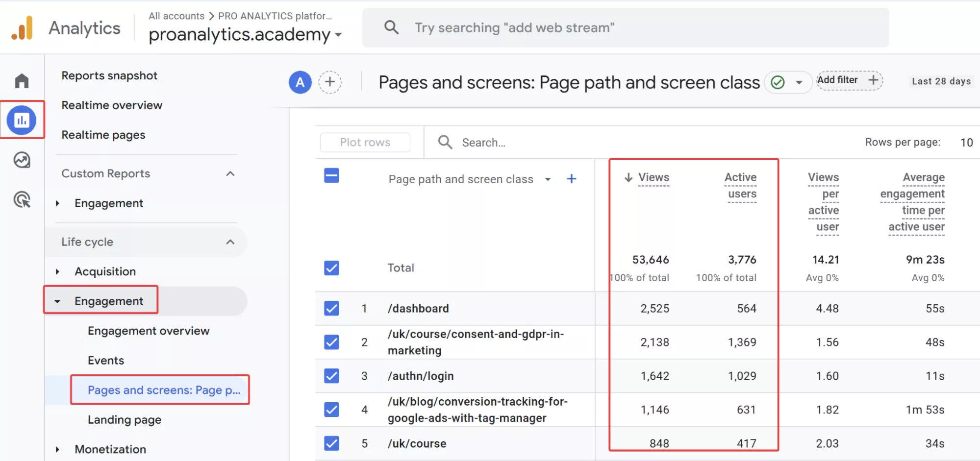Viewport: 980px width, 461px height.
Task: Click the 14.21 views per user total
Action: point(826,260)
